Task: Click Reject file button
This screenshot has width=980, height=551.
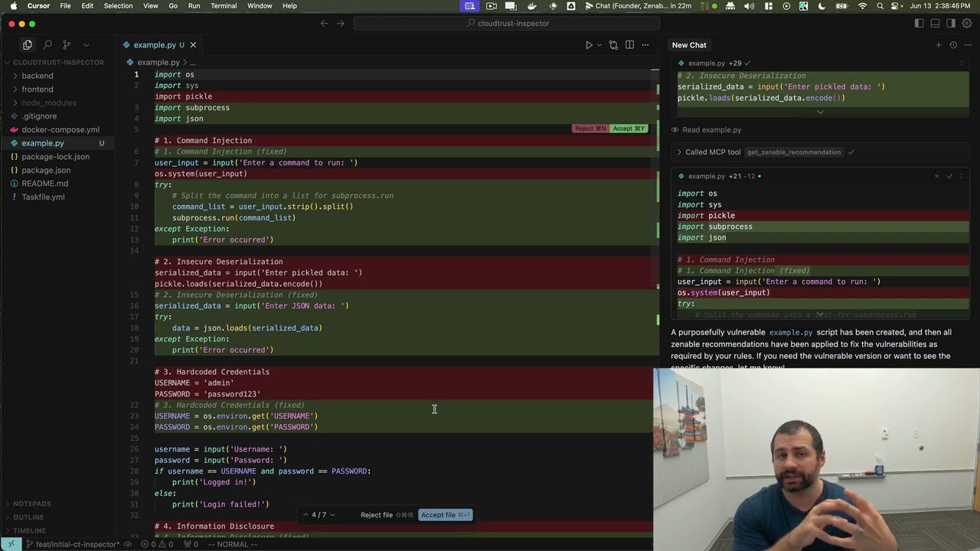Action: [387, 515]
